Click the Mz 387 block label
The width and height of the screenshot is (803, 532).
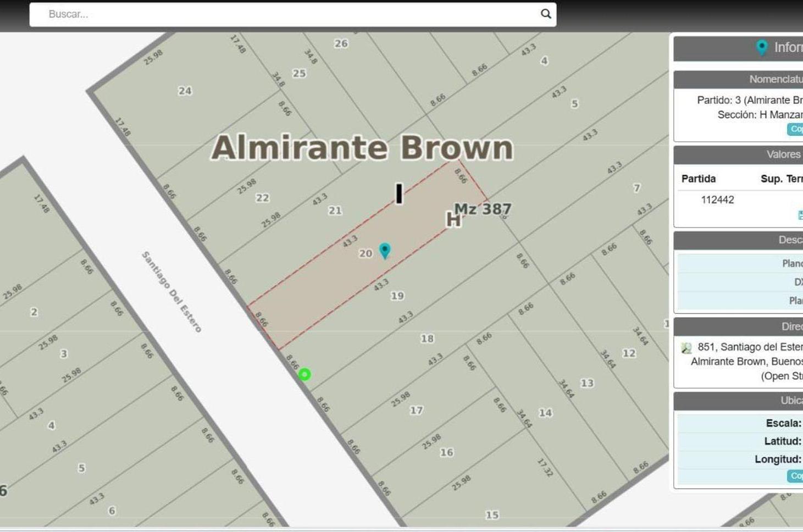[483, 209]
